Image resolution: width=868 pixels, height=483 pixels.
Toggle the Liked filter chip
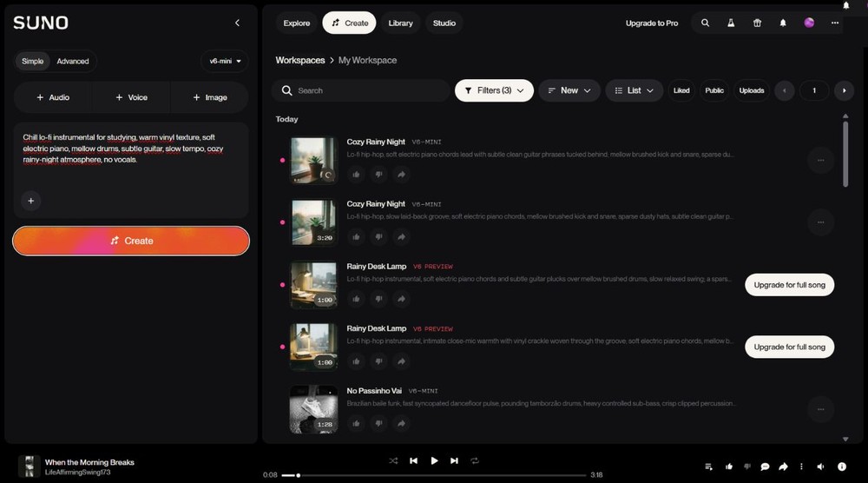pos(681,90)
